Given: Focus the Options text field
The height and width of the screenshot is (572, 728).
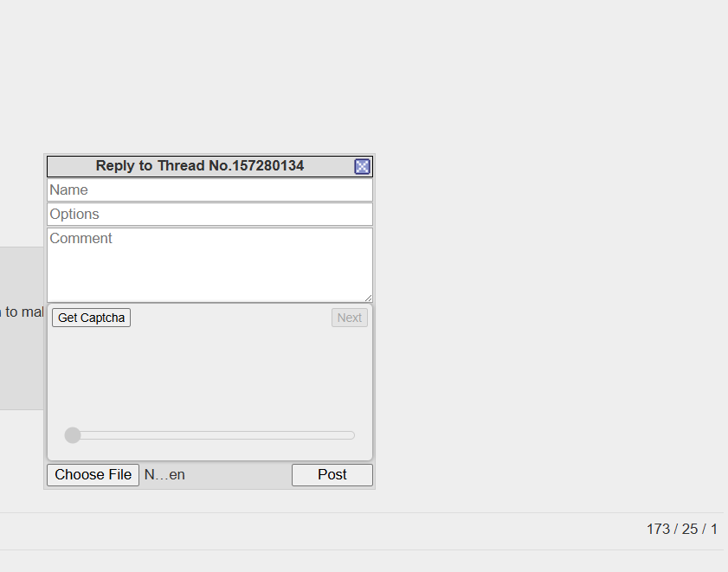Looking at the screenshot, I should point(209,214).
